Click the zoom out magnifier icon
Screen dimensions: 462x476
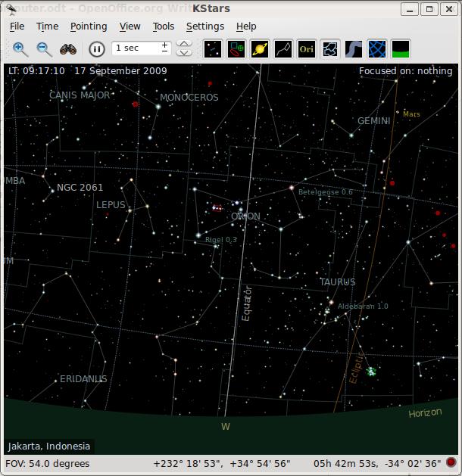point(45,49)
